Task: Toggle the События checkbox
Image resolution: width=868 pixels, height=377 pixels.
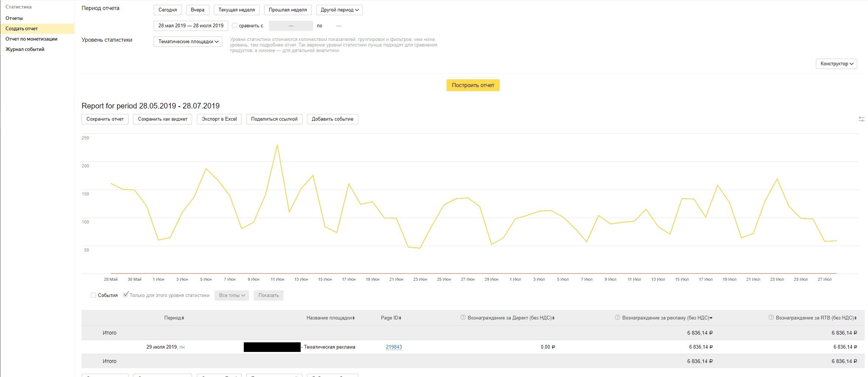Action: click(x=93, y=295)
